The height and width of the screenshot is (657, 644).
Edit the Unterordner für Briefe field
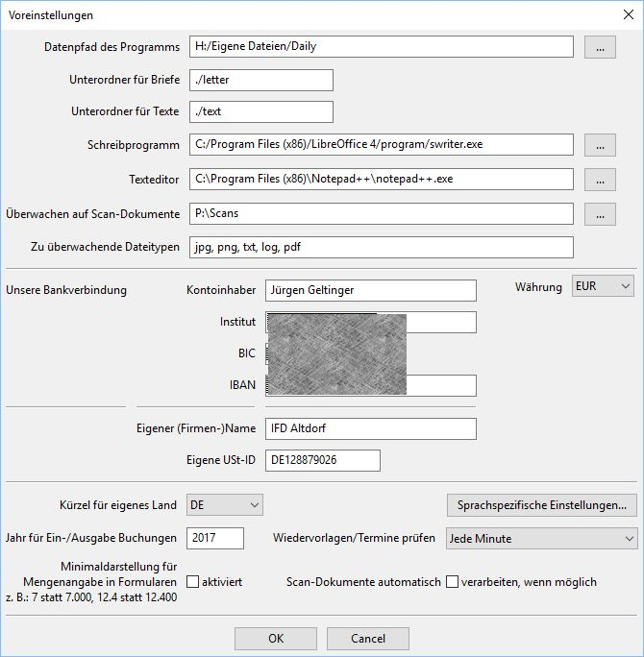(x=261, y=80)
